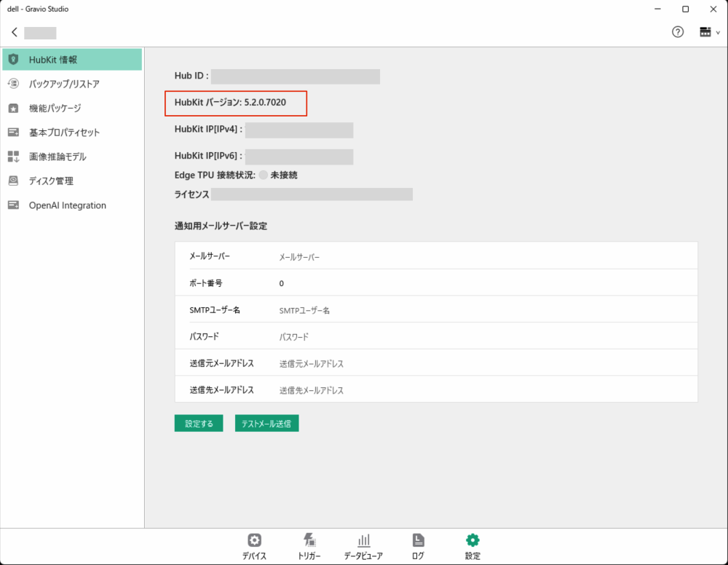728x565 pixels.
Task: Click the テストメール送信 button
Action: 266,423
